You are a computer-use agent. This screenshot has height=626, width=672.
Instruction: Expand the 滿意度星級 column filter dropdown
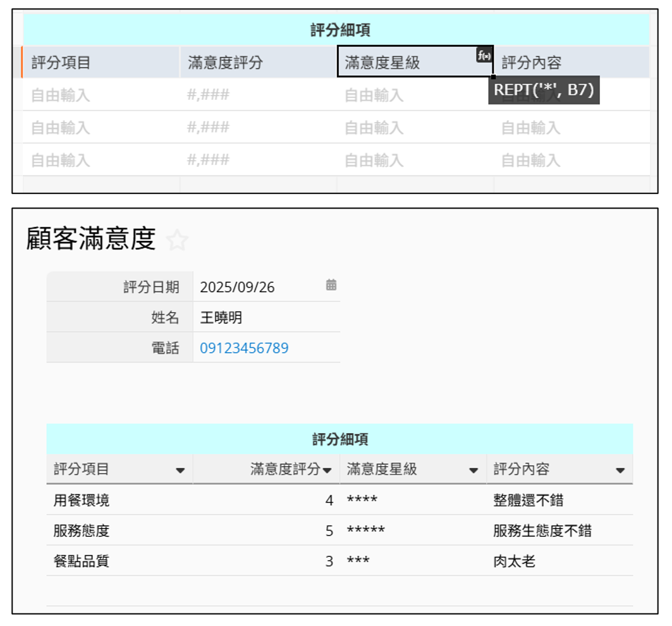473,470
